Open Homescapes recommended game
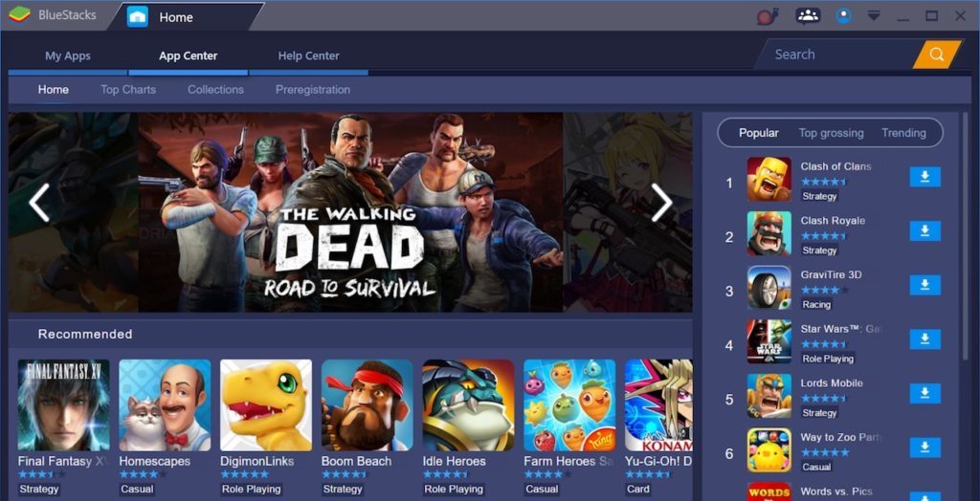Viewport: 980px width, 501px height. click(165, 404)
